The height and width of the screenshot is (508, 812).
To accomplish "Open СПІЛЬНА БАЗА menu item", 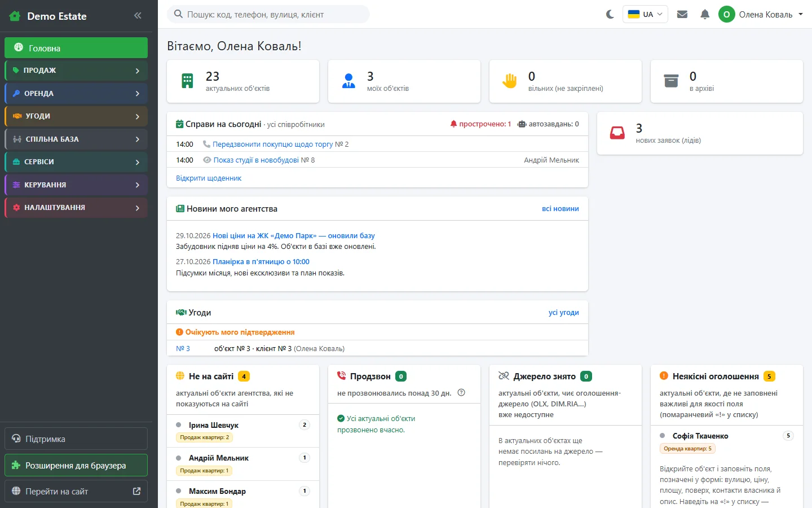I will pyautogui.click(x=76, y=139).
